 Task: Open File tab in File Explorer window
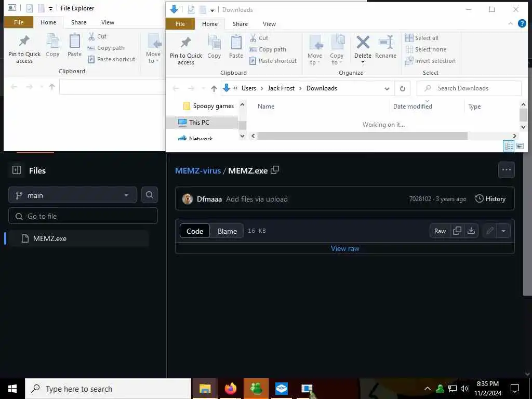point(19,22)
